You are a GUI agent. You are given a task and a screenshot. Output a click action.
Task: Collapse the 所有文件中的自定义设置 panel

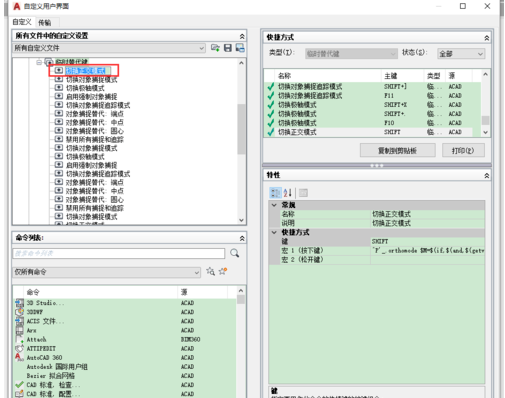[242, 36]
